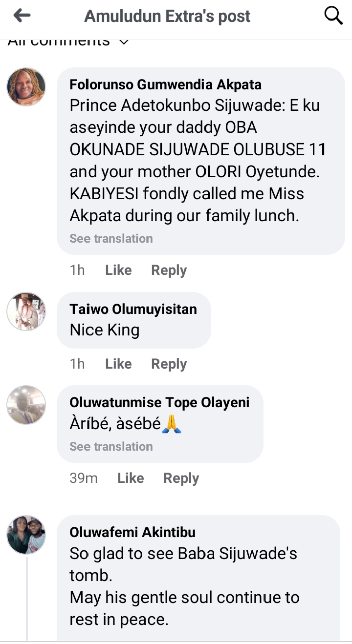Open Oluwatunmise Tope Olayeni name link
Screen dimensions: 352x644
159,402
